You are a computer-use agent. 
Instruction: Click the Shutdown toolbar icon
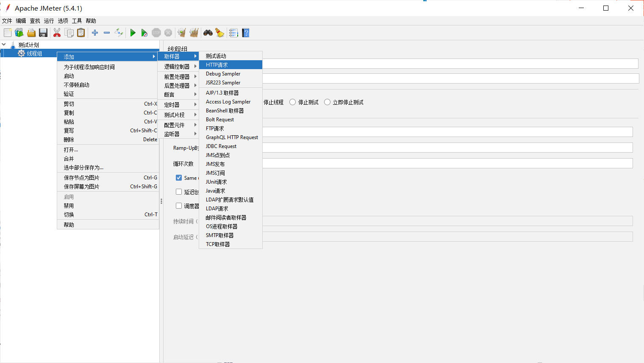pos(168,33)
